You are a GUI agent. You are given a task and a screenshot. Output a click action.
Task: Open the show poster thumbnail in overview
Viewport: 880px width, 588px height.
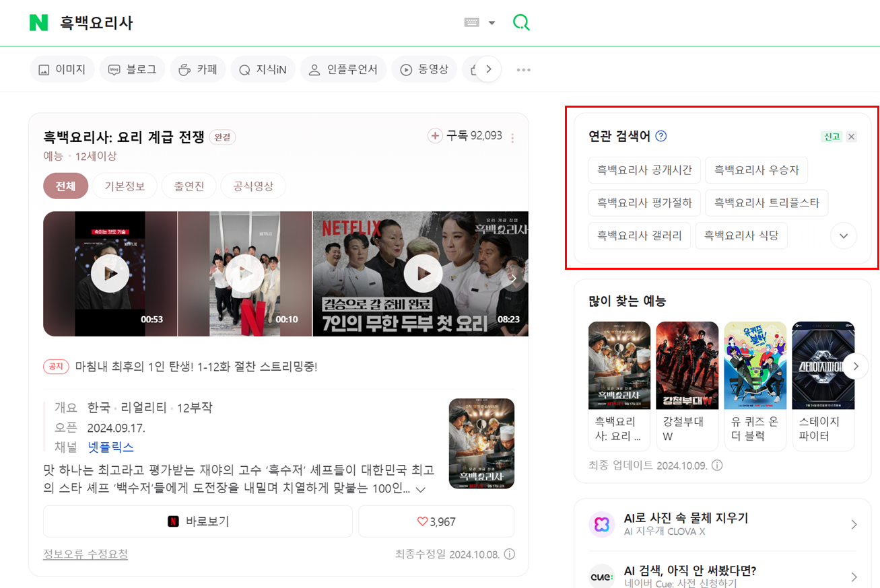point(481,443)
